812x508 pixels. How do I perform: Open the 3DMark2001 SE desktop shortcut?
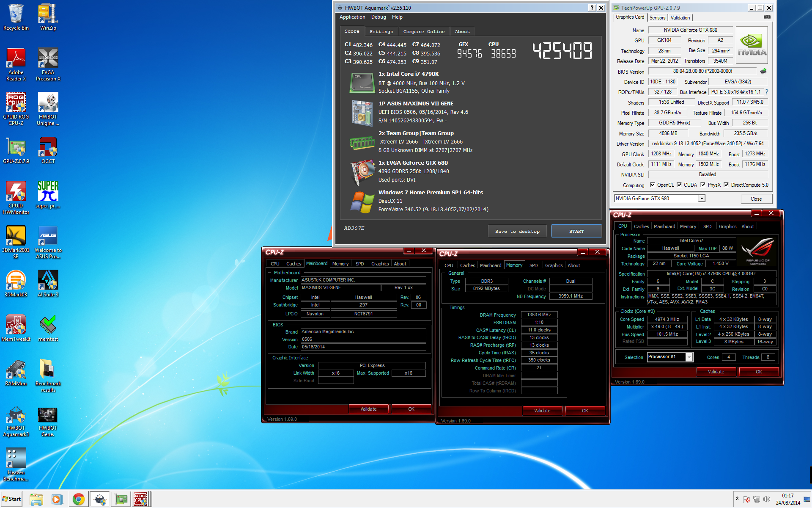click(16, 242)
